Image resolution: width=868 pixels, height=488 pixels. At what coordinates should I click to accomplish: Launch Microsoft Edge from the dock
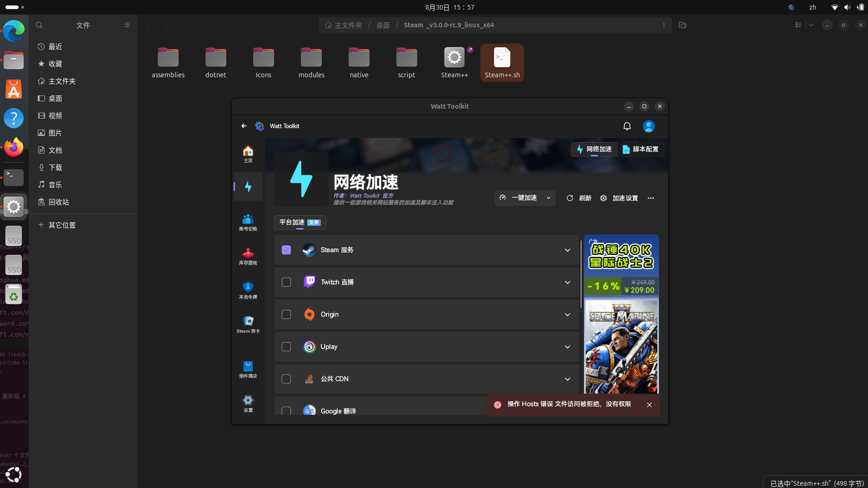coord(14,31)
